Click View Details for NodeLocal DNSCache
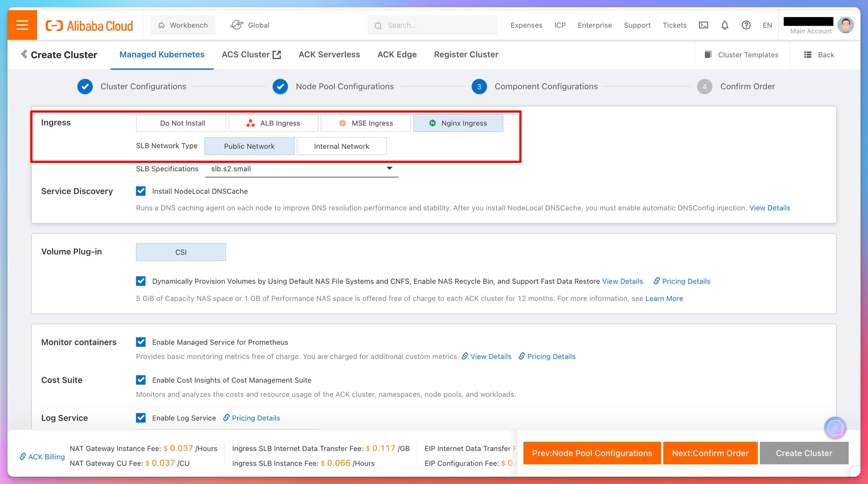Viewport: 868px width, 484px height. (x=769, y=207)
